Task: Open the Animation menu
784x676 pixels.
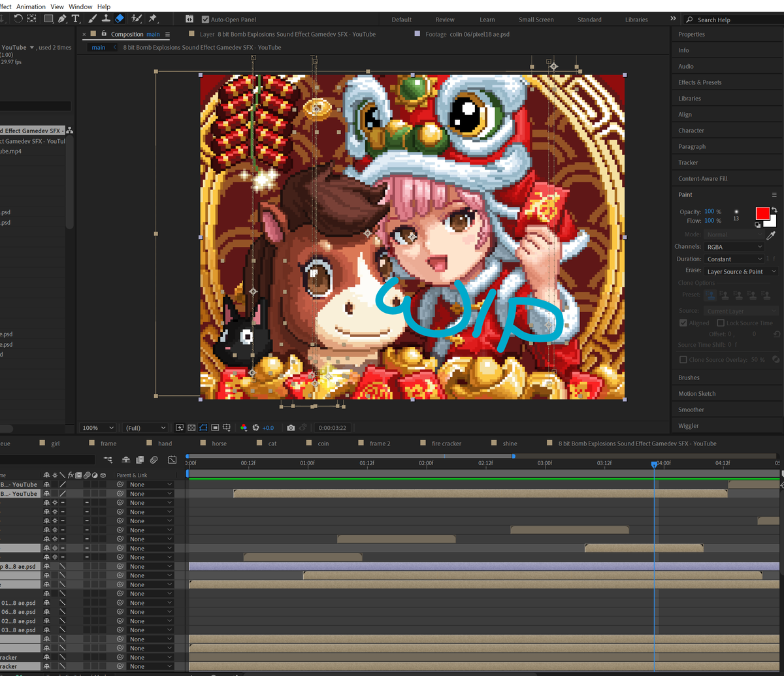Action: click(x=31, y=7)
